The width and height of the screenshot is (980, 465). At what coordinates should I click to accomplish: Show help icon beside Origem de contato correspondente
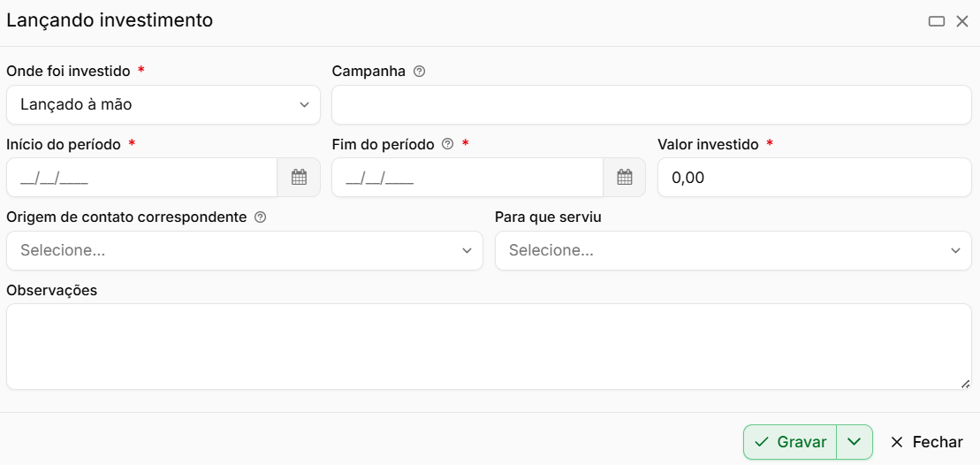point(261,217)
